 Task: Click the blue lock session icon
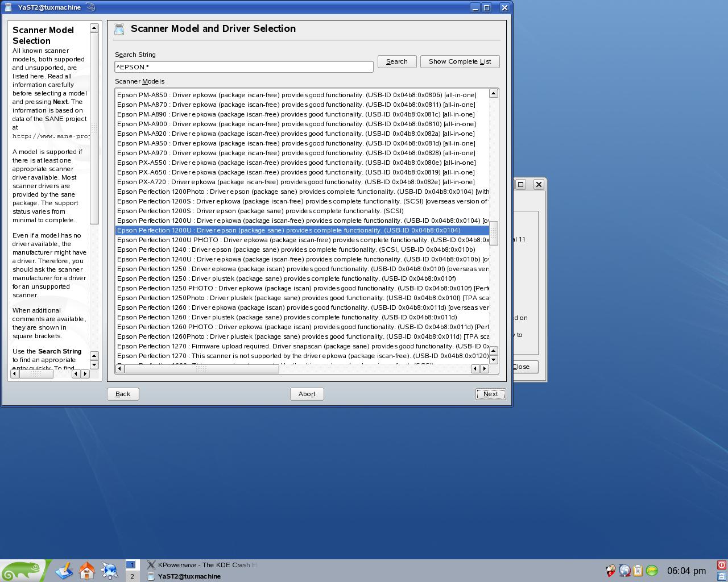[x=722, y=576]
